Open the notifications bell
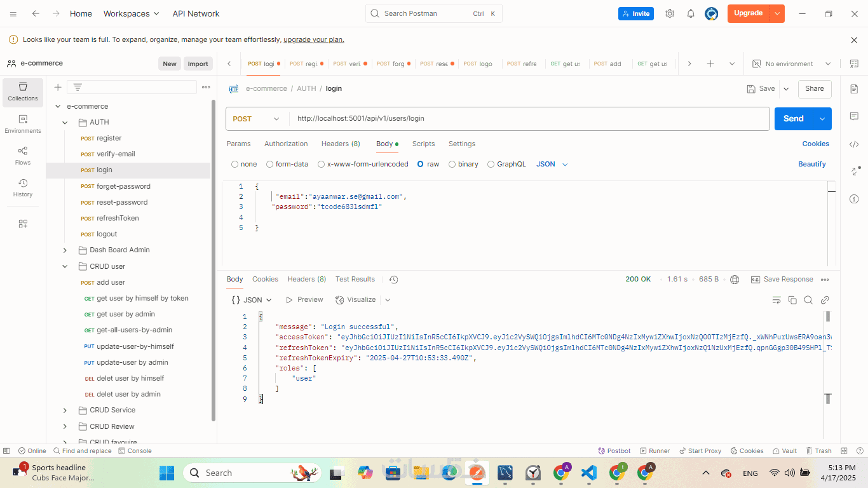This screenshot has height=488, width=868. pyautogui.click(x=691, y=13)
